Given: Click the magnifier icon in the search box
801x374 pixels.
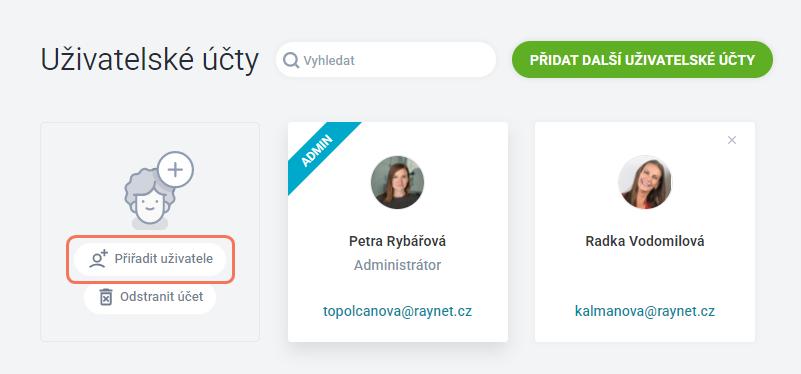Looking at the screenshot, I should [291, 60].
